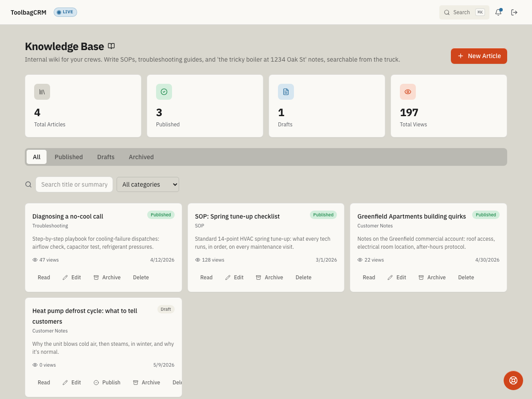Viewport: 532px width, 399px height.
Task: Switch to the Drafts tab
Action: pos(106,157)
